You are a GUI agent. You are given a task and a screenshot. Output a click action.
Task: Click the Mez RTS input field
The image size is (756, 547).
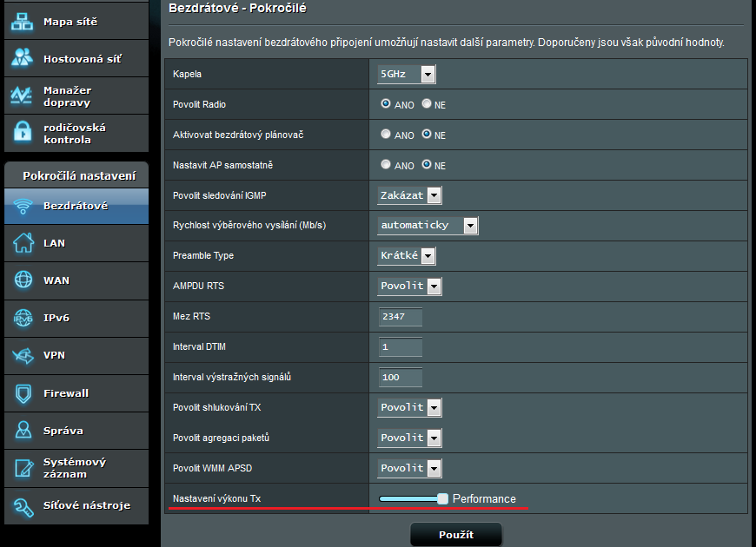coord(401,317)
